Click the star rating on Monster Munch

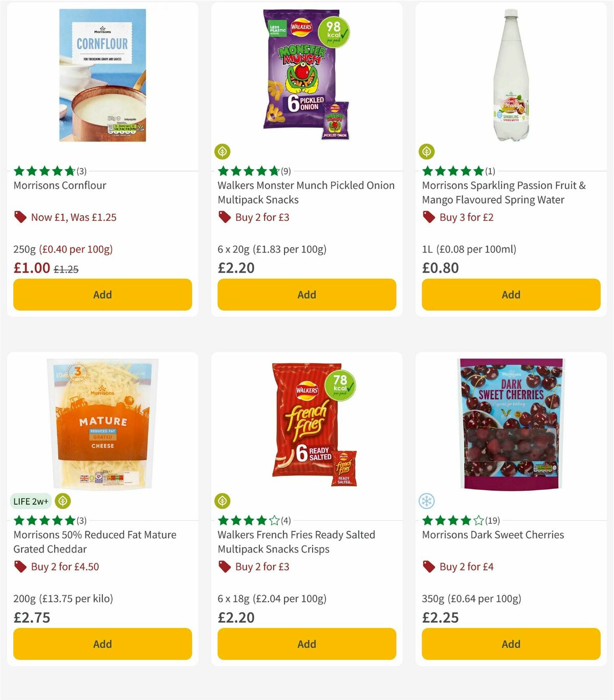[x=248, y=171]
